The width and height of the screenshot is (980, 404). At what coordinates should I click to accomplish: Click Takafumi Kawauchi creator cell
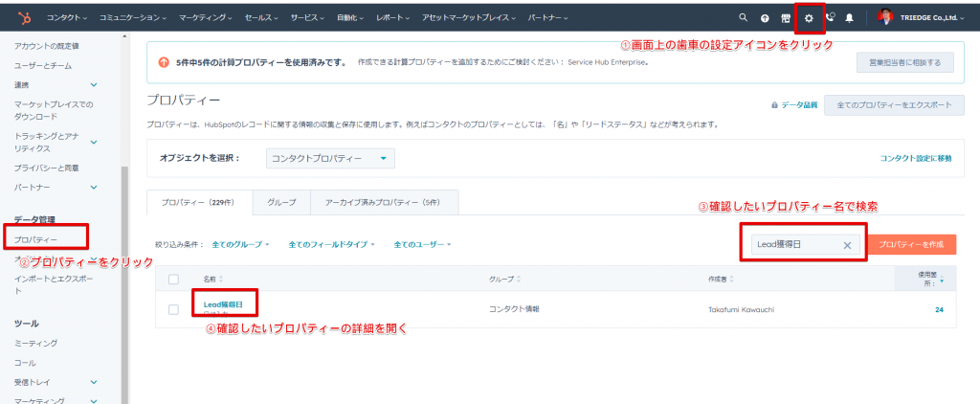[741, 309]
